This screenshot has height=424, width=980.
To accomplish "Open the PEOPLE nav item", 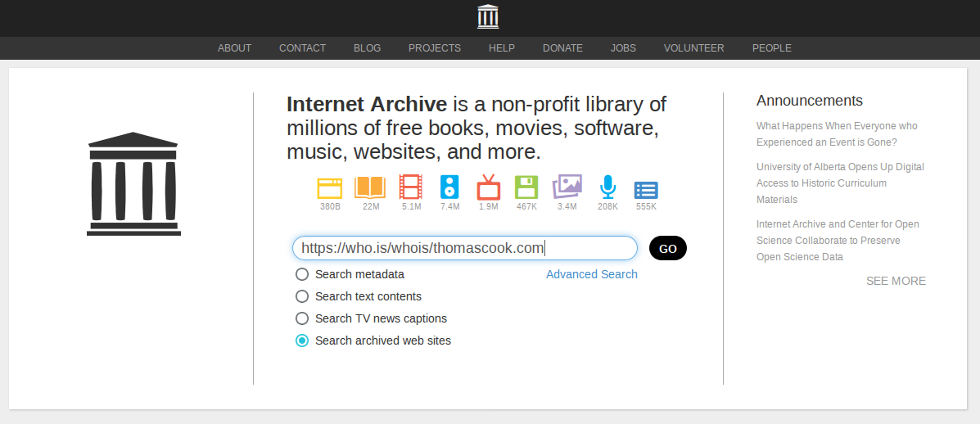I will 771,48.
